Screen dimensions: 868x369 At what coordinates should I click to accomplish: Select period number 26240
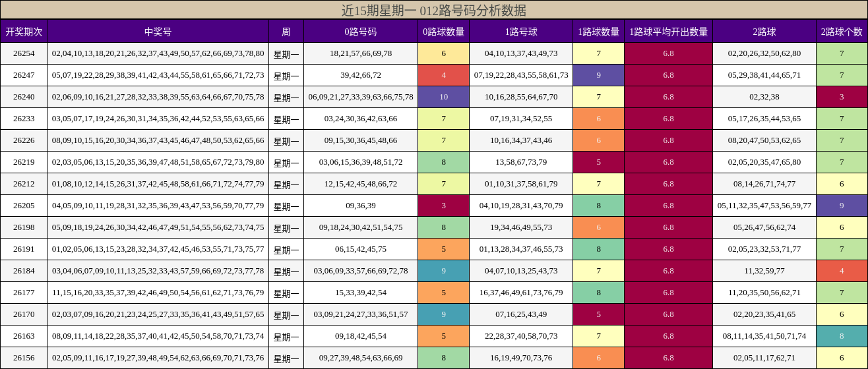click(24, 97)
